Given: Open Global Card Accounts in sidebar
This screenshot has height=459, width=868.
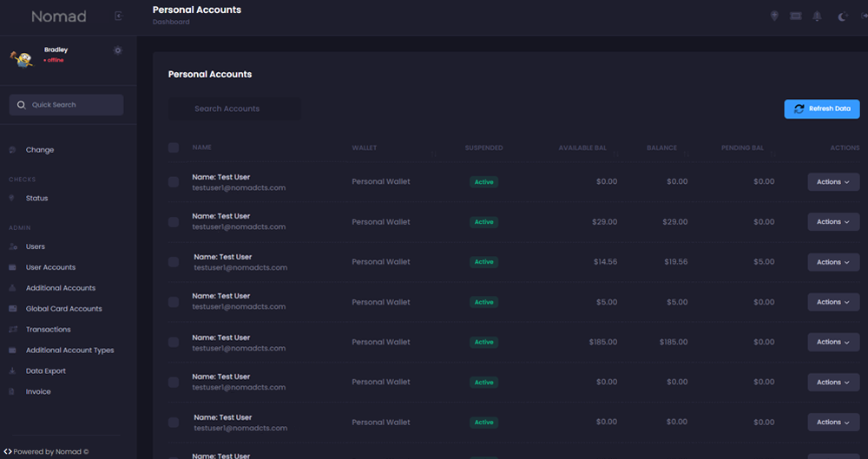Looking at the screenshot, I should point(63,309).
